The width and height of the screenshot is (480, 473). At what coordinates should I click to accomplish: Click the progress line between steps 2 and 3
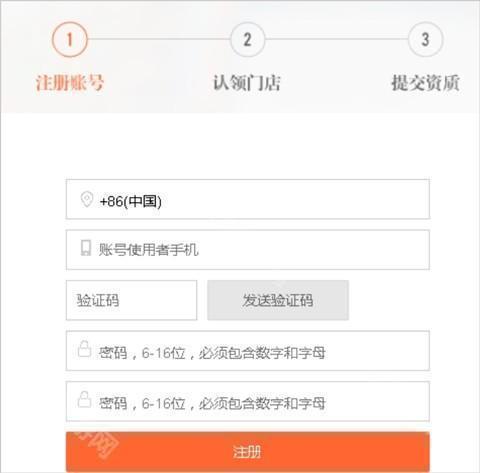337,39
